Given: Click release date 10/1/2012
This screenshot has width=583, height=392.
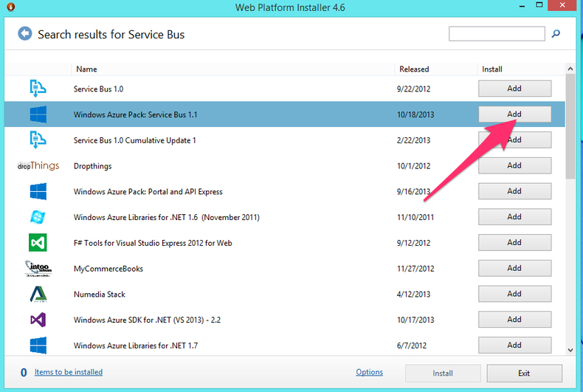Looking at the screenshot, I should click(413, 166).
